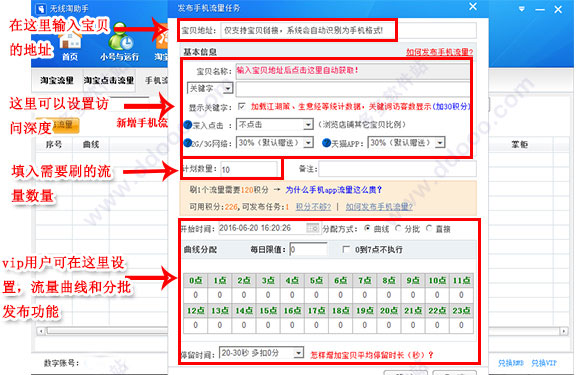Open the calendar picker beside 开始时间
Screen dimensions: 576x375
pos(313,228)
